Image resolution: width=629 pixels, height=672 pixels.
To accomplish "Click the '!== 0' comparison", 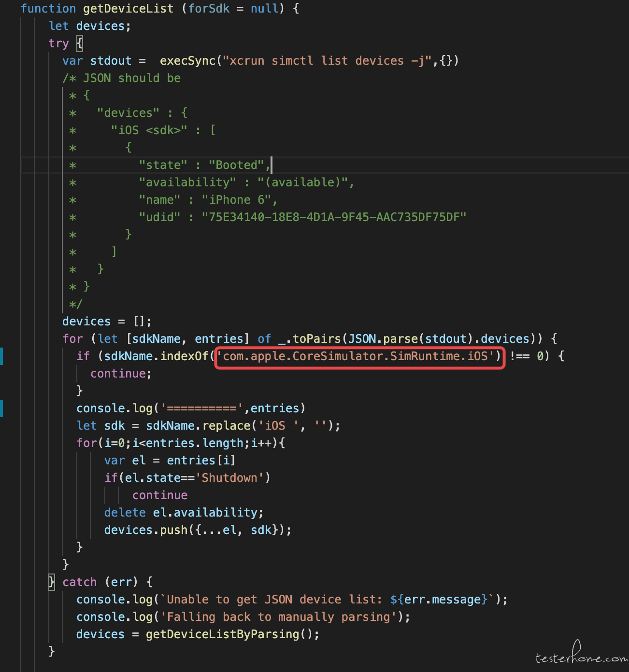I will coord(526,356).
